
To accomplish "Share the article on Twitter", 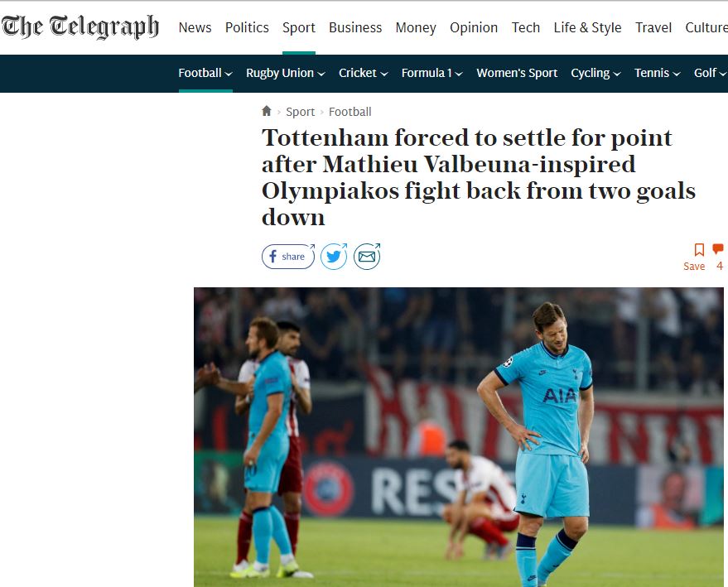I will 335,257.
